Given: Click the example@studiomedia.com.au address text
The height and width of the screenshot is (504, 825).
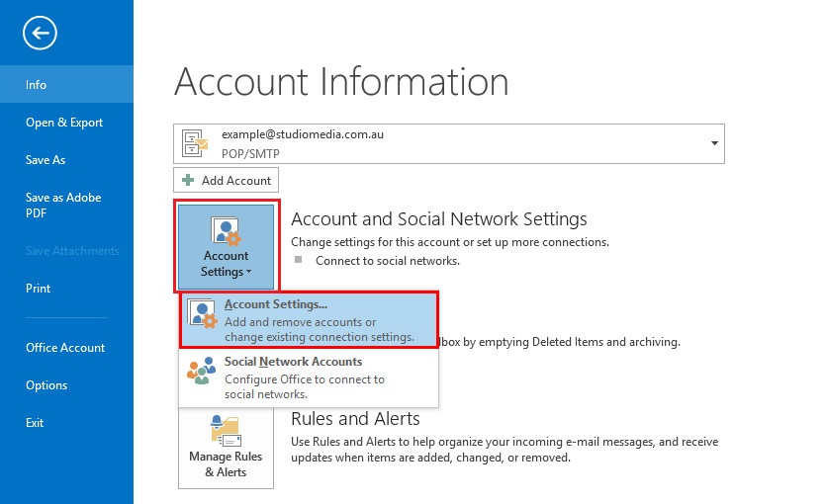Looking at the screenshot, I should [x=303, y=134].
